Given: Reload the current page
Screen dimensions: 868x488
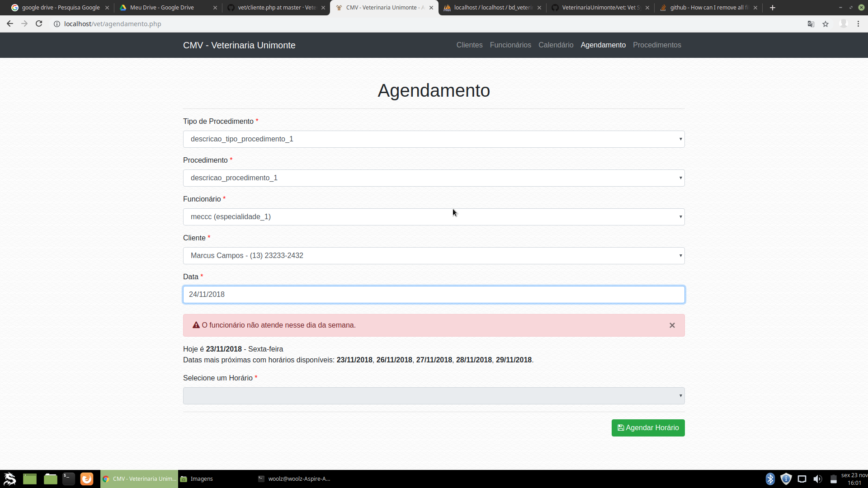Looking at the screenshot, I should pos(39,24).
